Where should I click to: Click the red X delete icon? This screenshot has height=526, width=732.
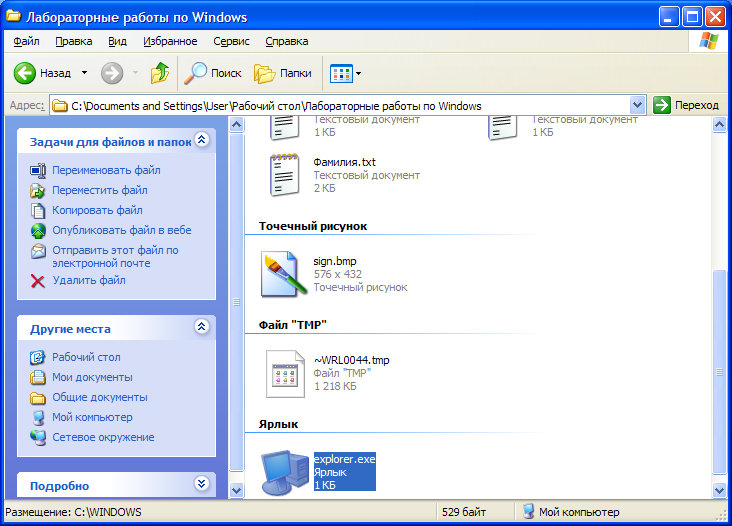click(x=38, y=281)
